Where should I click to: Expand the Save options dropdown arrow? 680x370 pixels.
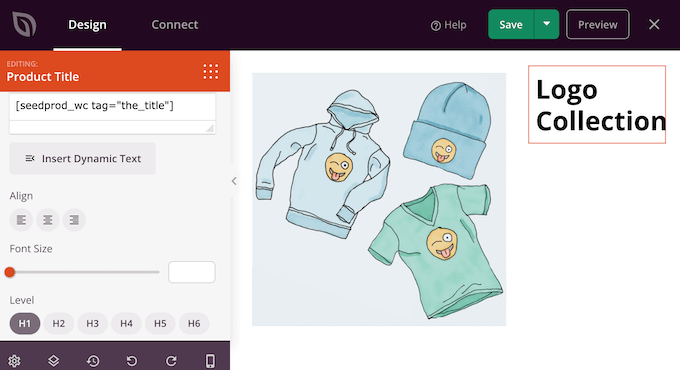tap(546, 24)
